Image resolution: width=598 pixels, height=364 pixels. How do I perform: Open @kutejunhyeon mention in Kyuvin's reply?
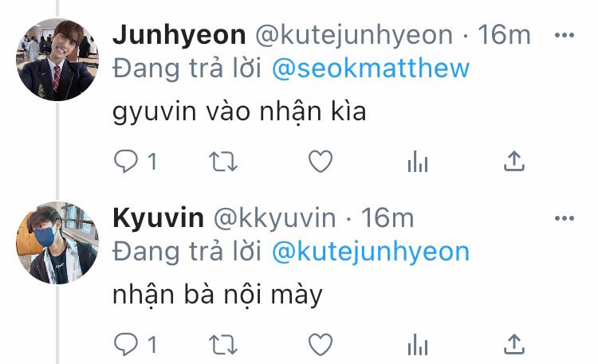[x=371, y=252]
